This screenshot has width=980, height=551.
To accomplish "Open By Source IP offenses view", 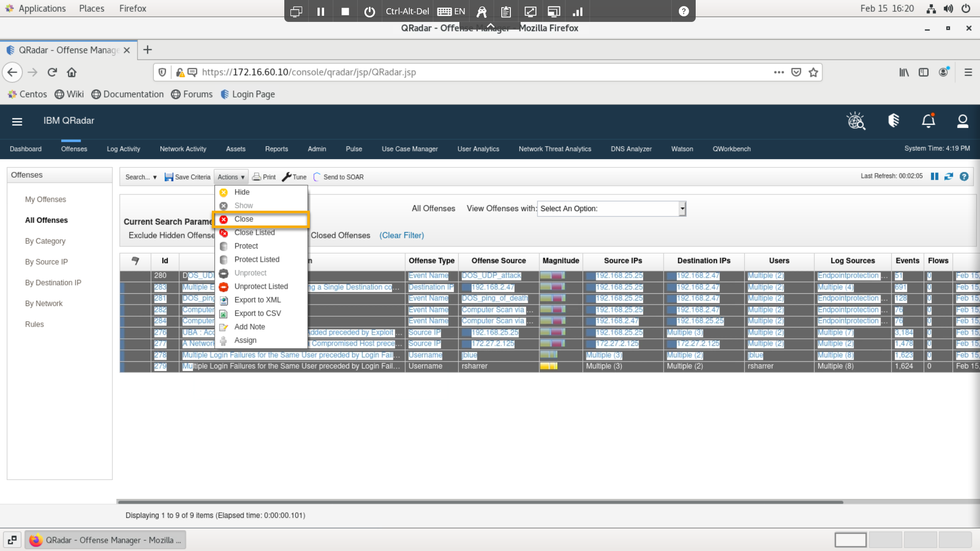I will click(46, 262).
